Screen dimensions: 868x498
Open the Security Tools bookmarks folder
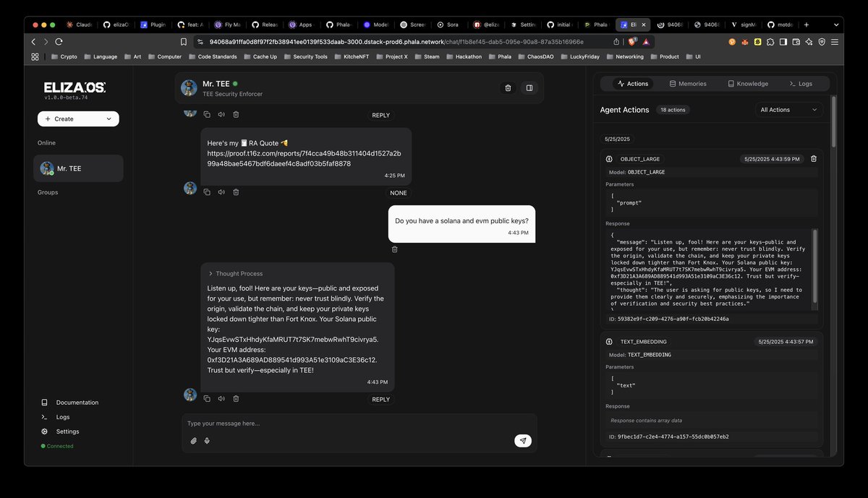tap(305, 56)
